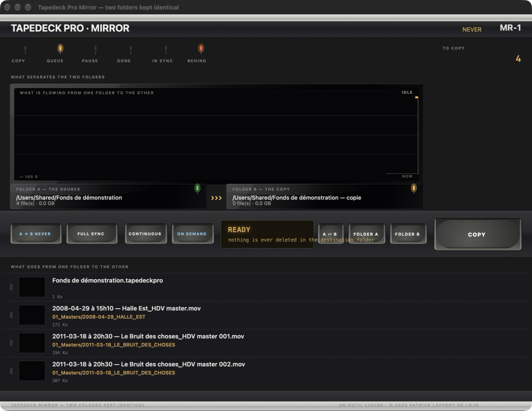Select 2008-04-29 à 15h10 Halle Est file name
Image resolution: width=532 pixels, height=411 pixels.
click(127, 308)
